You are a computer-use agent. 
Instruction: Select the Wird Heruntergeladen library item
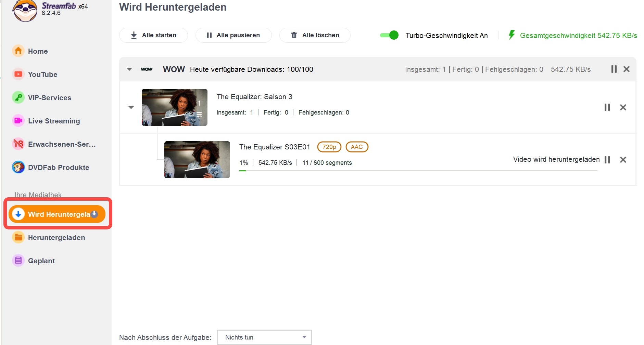coord(57,214)
